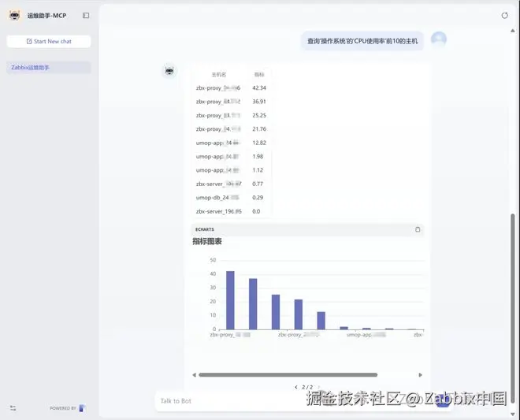520x420 pixels.
Task: Click the page vertical scrollbar thumb
Action: pos(513,309)
